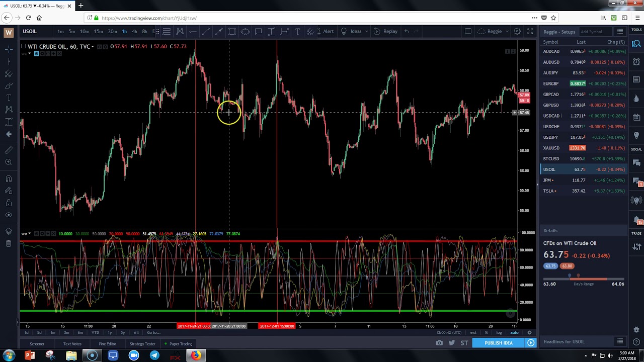Screen dimensions: 644x362
Task: Open the Text Notes tab
Action: click(x=72, y=344)
